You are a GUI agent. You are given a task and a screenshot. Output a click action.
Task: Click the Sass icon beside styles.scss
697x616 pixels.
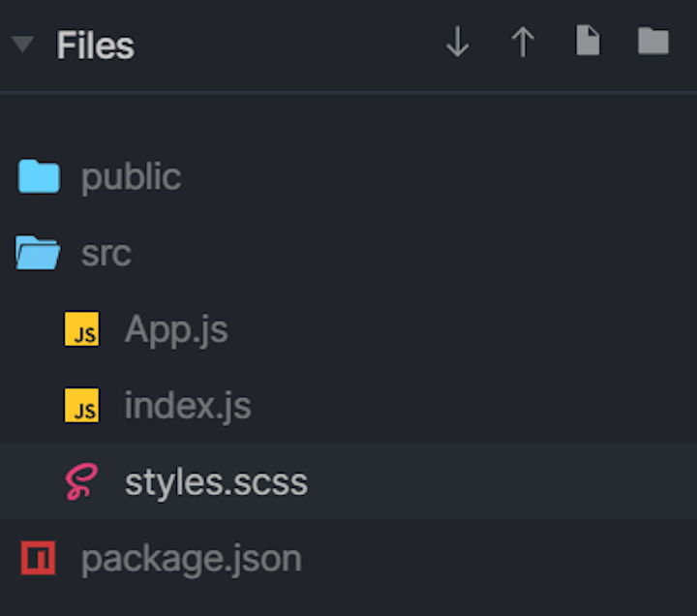pyautogui.click(x=81, y=481)
